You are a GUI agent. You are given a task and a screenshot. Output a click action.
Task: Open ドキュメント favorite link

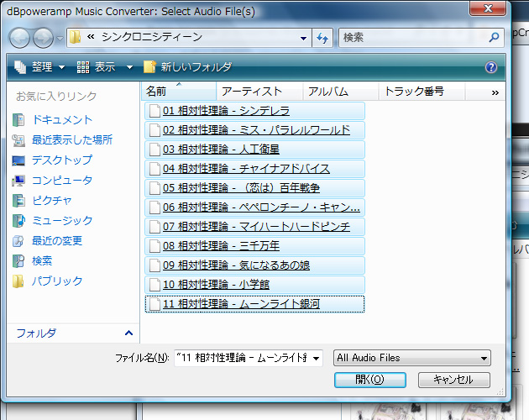[x=62, y=120]
